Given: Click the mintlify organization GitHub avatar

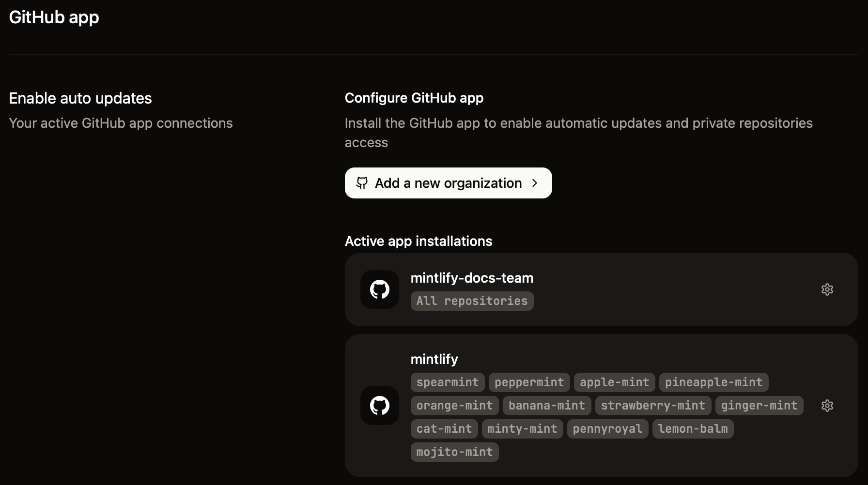Looking at the screenshot, I should 379,406.
